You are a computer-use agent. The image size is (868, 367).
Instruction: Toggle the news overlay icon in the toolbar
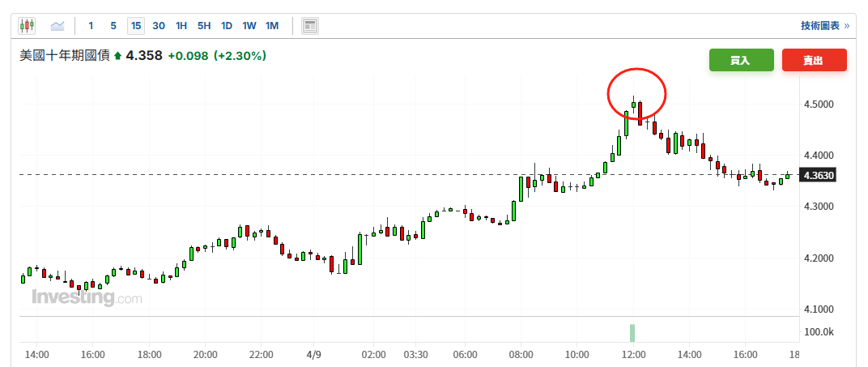[x=309, y=26]
